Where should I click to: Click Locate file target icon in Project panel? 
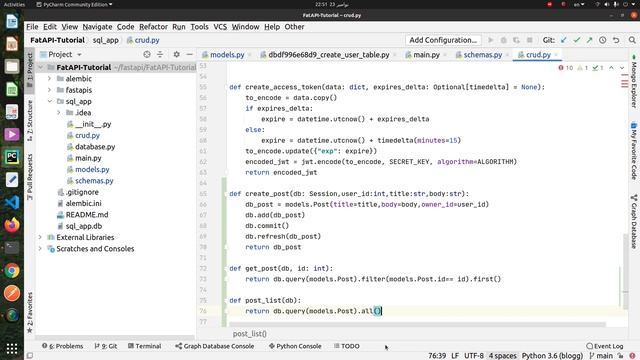147,54
